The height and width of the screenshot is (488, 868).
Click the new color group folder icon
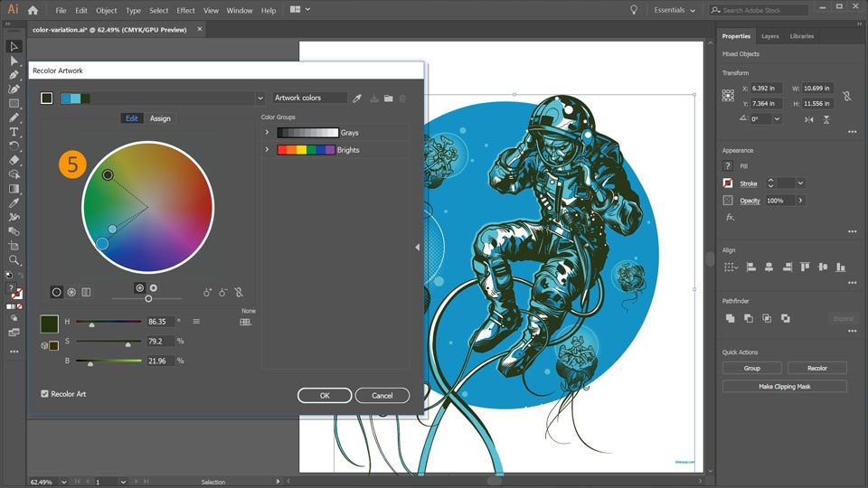389,98
